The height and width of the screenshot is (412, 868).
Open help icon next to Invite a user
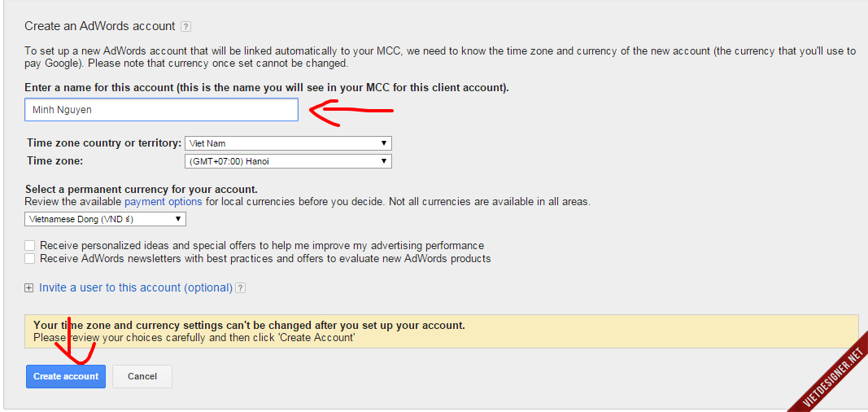coord(240,288)
